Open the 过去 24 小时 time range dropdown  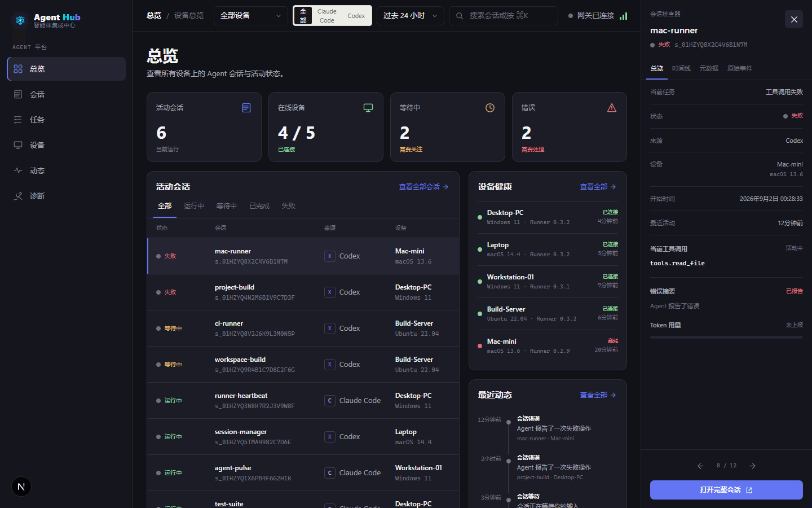click(410, 16)
